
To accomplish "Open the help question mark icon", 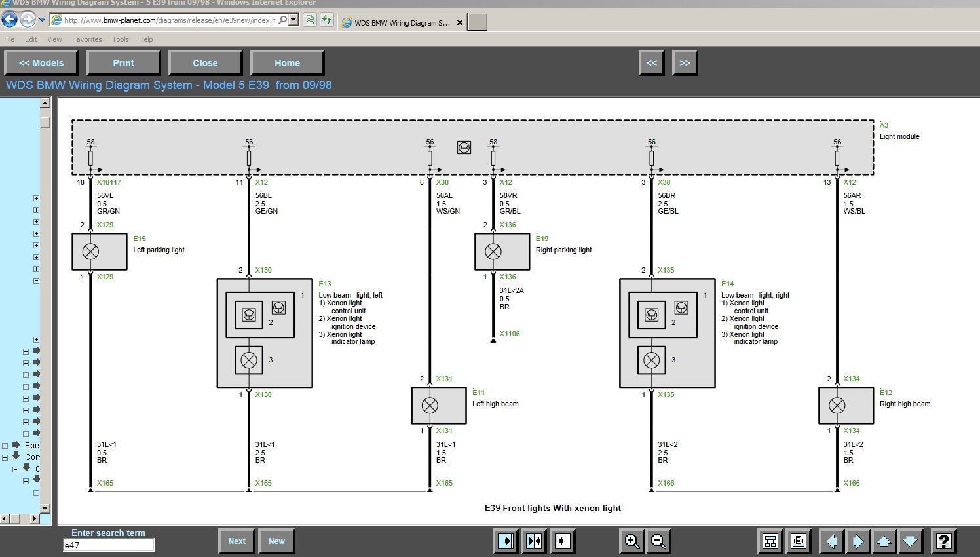I will [x=943, y=541].
